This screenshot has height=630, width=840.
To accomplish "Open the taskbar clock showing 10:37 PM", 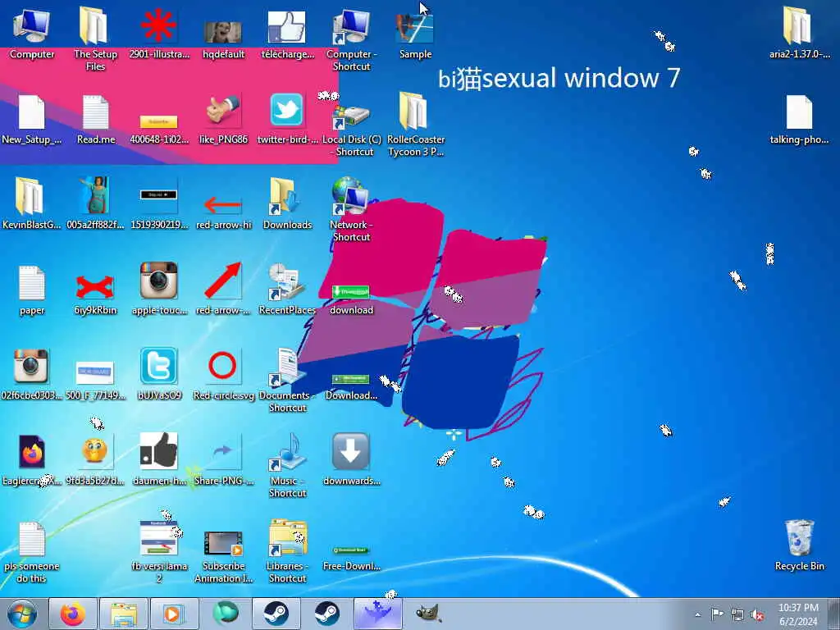I will 798,614.
